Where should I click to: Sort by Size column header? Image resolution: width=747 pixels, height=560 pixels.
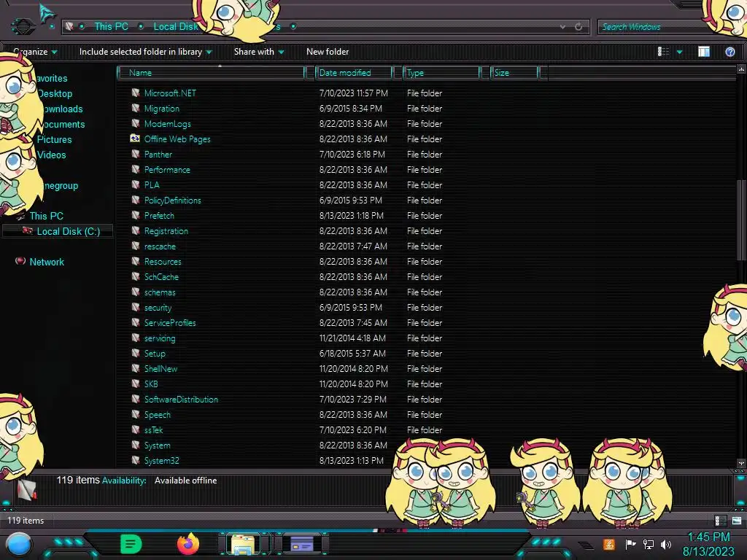(x=515, y=73)
